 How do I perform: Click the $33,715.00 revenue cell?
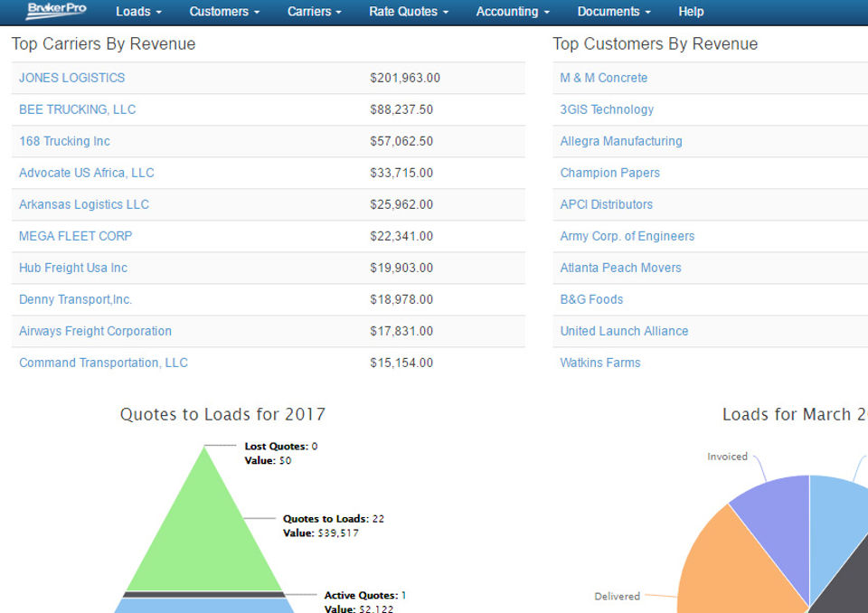click(401, 173)
